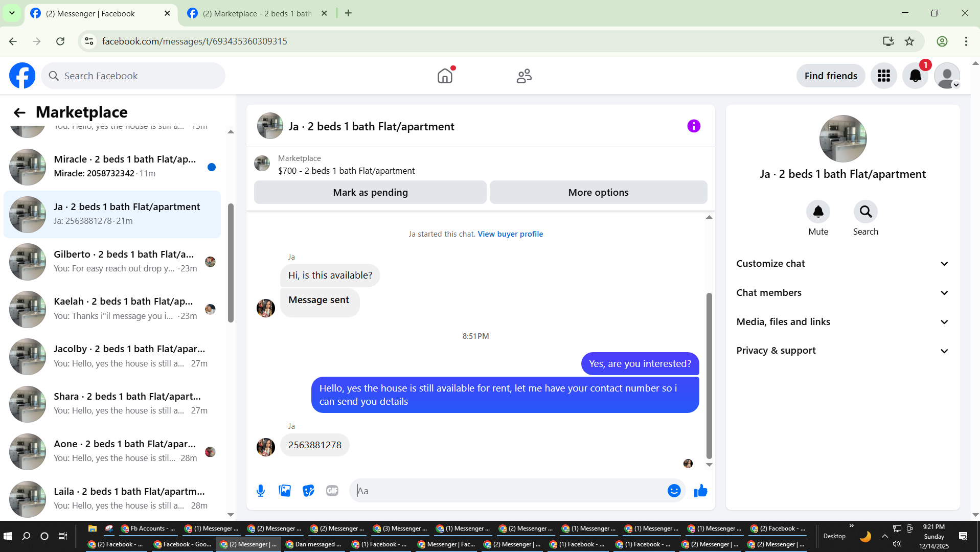The image size is (980, 552).
Task: Open the Dan messaged taskbar window
Action: coord(313,544)
